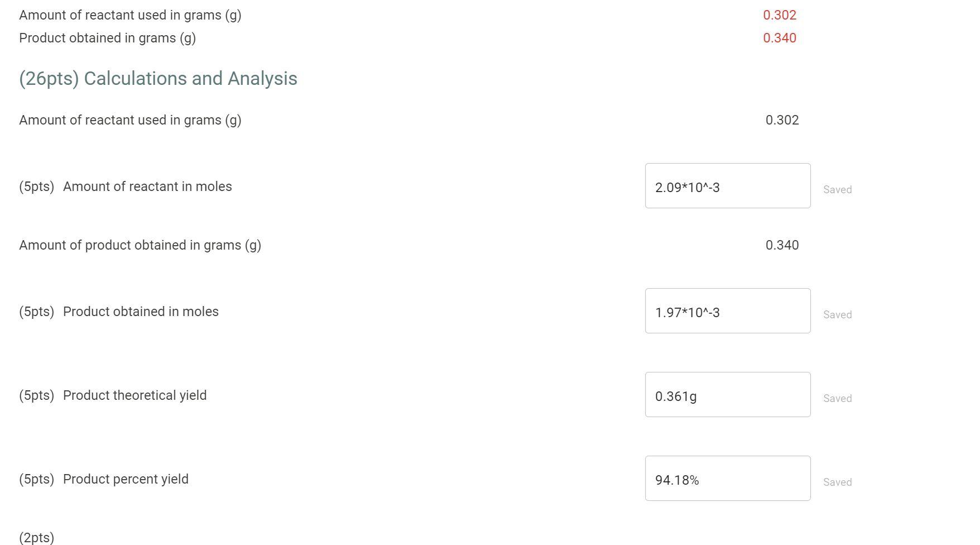Click the Calculations and Analysis heading
This screenshot has height=545, width=980.
tap(158, 78)
